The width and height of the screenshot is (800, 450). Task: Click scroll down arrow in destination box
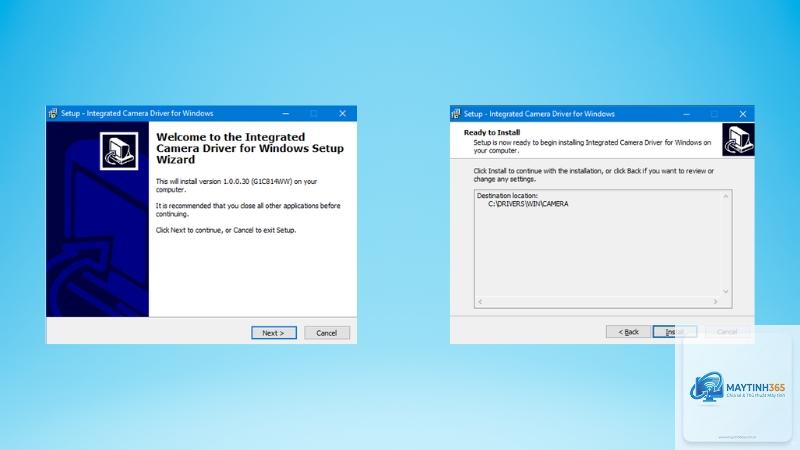pos(726,291)
